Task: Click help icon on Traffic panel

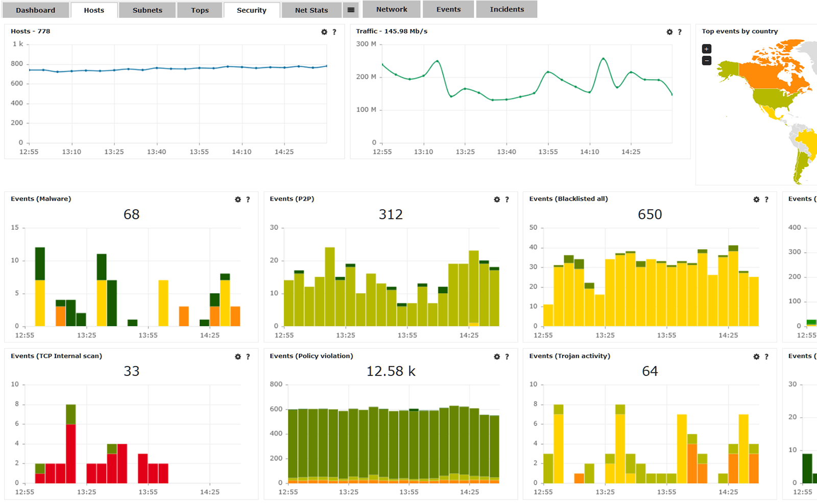Action: [679, 32]
